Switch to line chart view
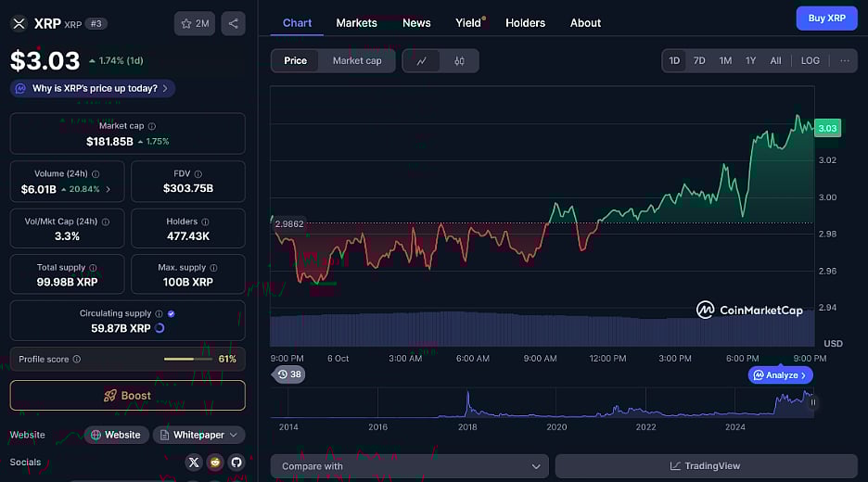This screenshot has height=482, width=868. pos(421,61)
